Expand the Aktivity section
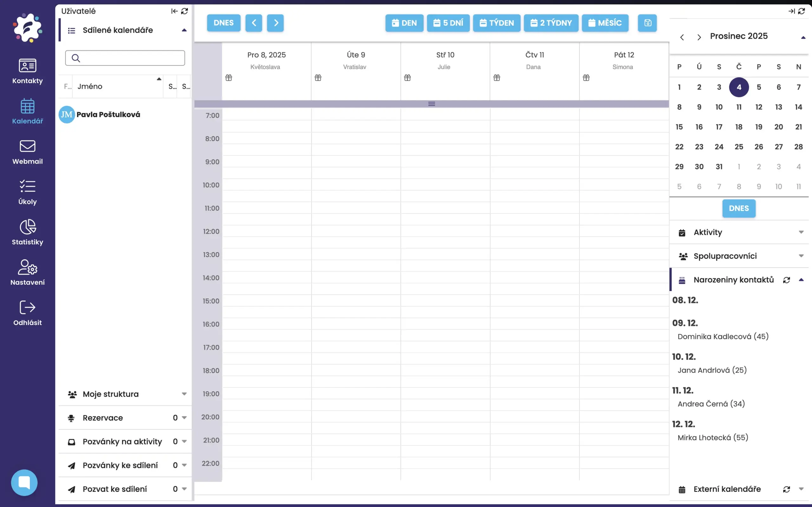Viewport: 812px width, 507px height. [801, 232]
